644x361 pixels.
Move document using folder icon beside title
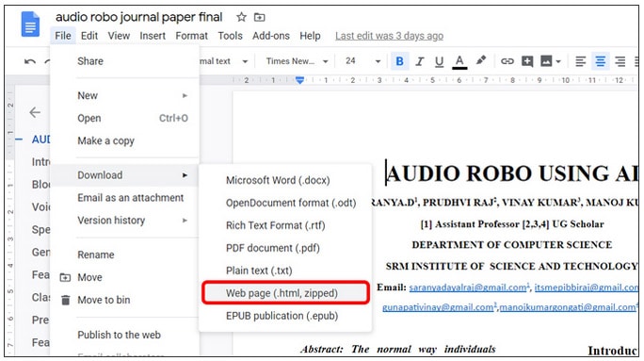(x=259, y=17)
